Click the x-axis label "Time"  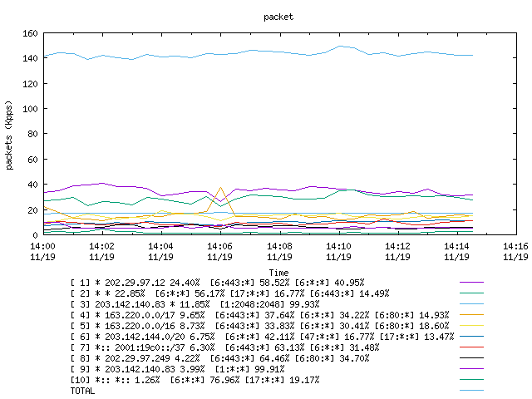(278, 273)
